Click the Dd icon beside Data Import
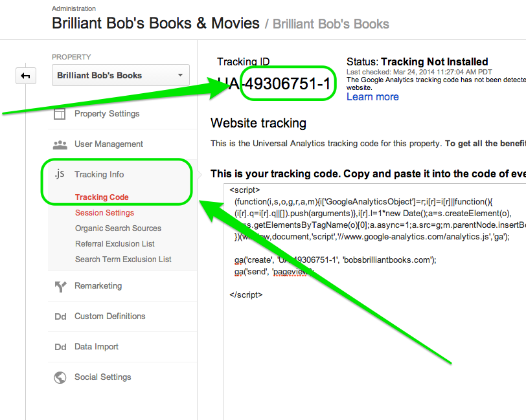 [x=60, y=347]
